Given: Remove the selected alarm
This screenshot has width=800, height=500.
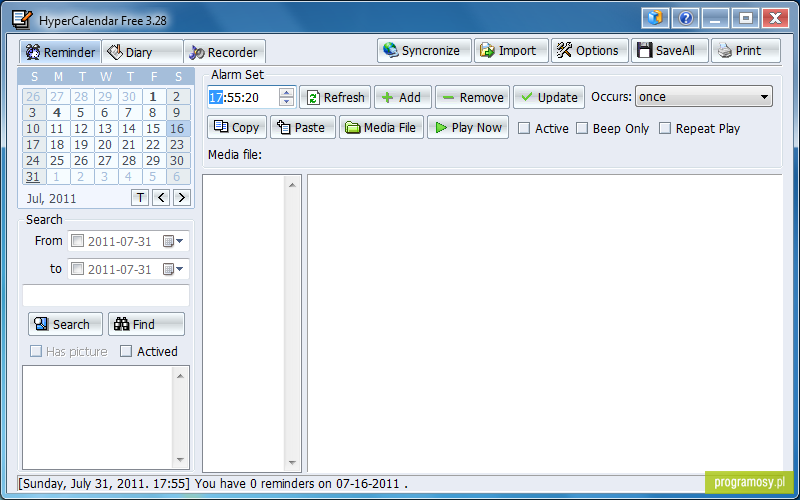Looking at the screenshot, I should 472,97.
